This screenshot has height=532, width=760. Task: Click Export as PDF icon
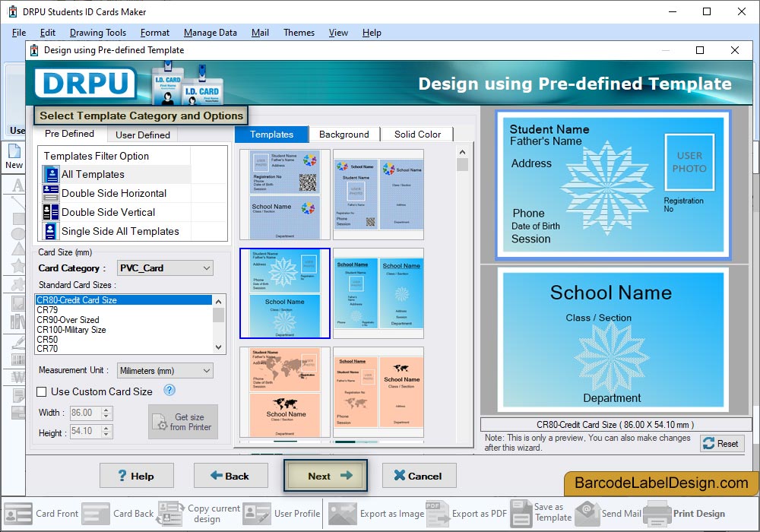(x=437, y=514)
